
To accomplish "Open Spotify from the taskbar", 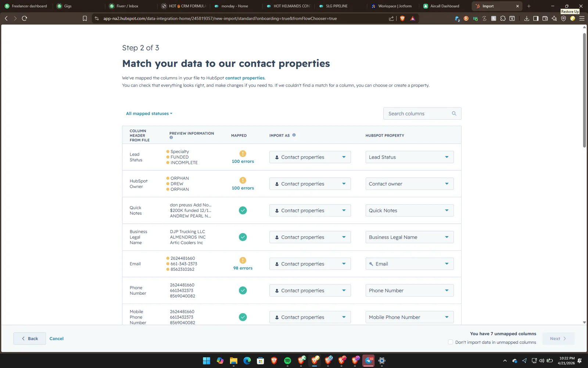I will pos(287,361).
